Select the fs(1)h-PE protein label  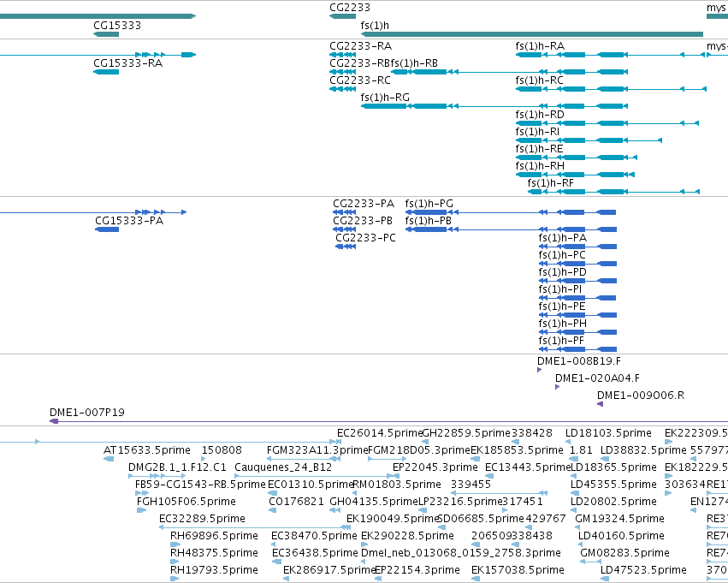click(x=562, y=306)
